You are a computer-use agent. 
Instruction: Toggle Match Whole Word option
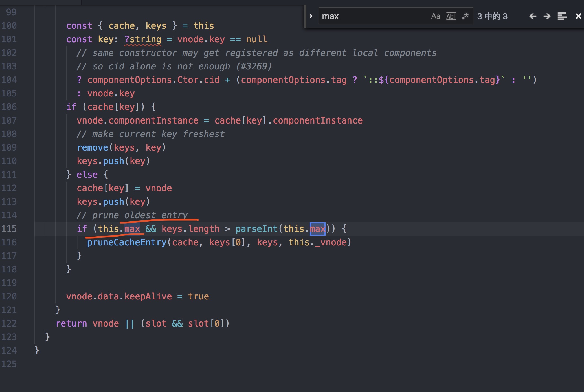[x=451, y=16]
